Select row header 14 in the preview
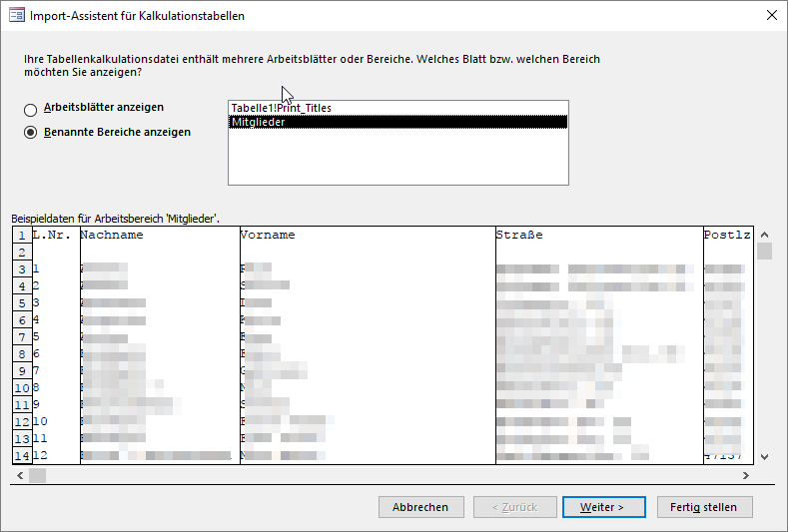 click(21, 456)
